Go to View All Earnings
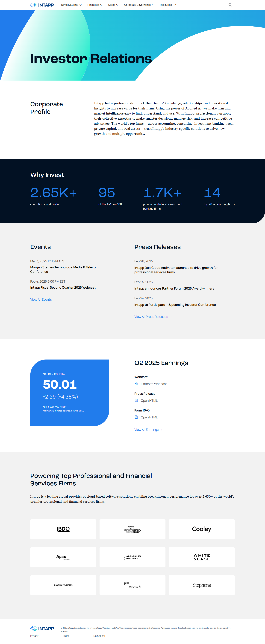The height and width of the screenshot is (644, 265). 148,429
